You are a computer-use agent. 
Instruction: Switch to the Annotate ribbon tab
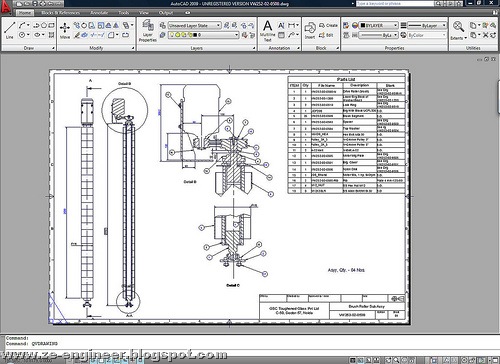point(99,13)
